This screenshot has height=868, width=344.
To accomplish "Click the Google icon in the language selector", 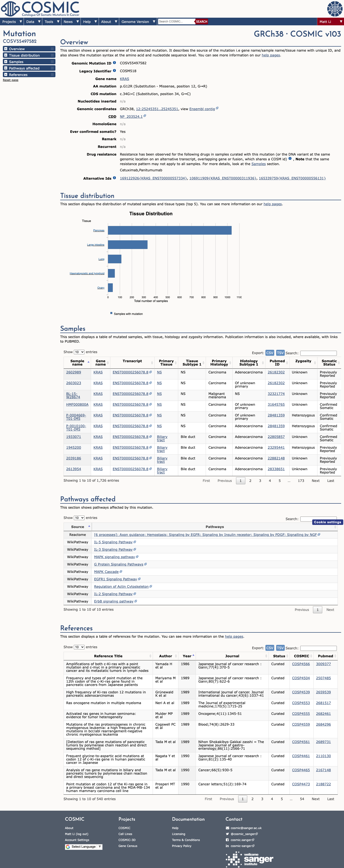I will tap(68, 847).
